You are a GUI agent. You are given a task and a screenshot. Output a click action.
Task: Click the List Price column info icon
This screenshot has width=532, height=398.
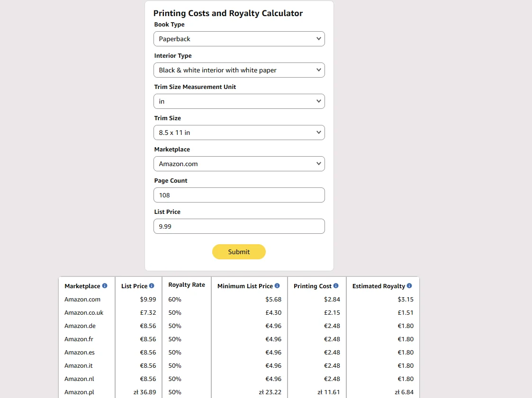[x=152, y=286]
